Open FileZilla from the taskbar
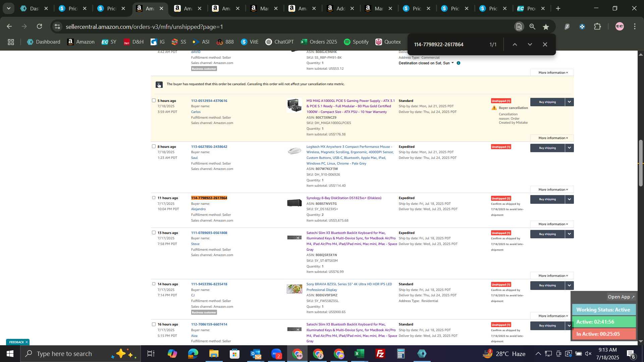The width and height of the screenshot is (644, 362). [380, 354]
